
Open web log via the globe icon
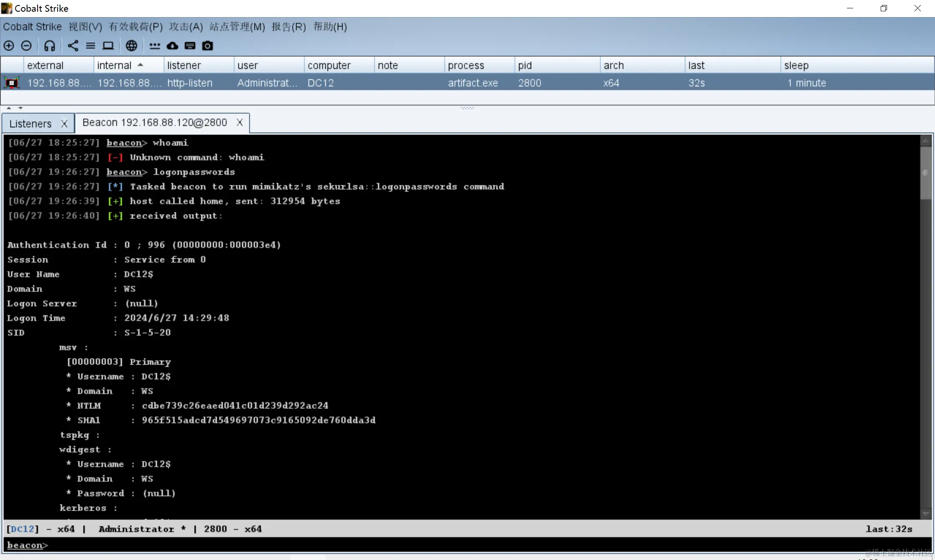(132, 46)
